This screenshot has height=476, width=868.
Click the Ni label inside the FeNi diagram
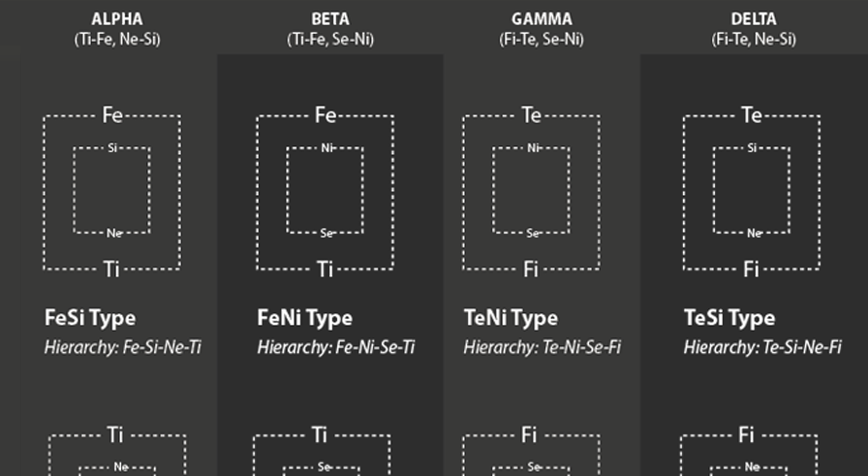327,148
